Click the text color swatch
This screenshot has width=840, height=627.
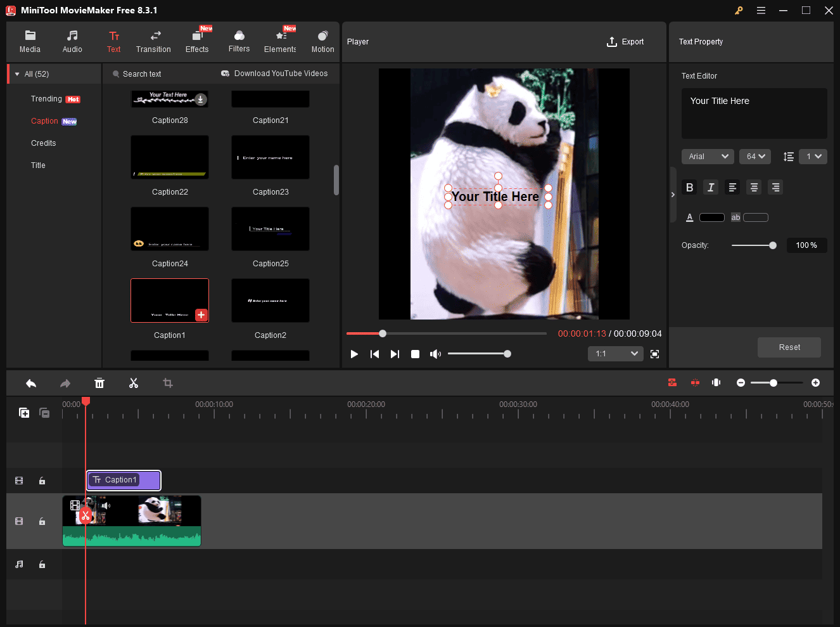pos(711,217)
